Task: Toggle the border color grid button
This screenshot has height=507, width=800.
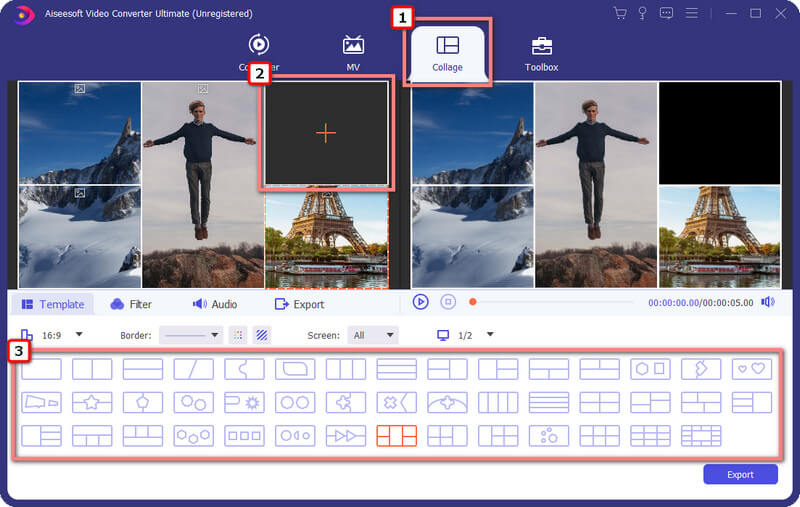Action: click(238, 335)
